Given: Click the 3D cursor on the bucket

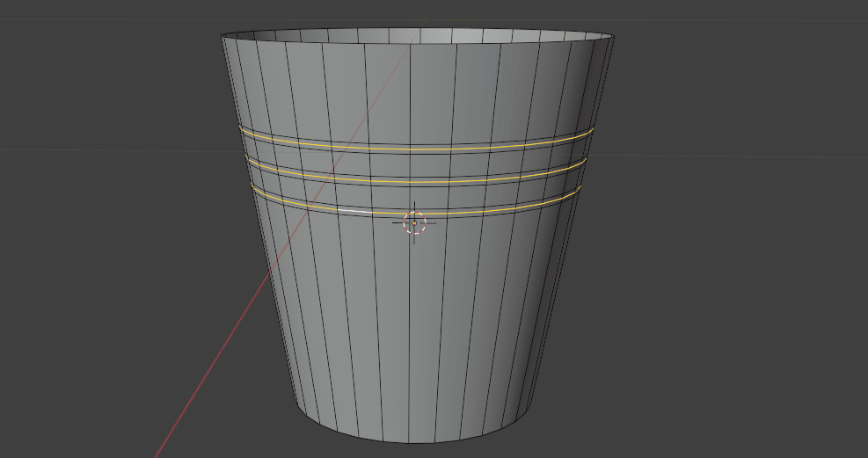Looking at the screenshot, I should [414, 222].
